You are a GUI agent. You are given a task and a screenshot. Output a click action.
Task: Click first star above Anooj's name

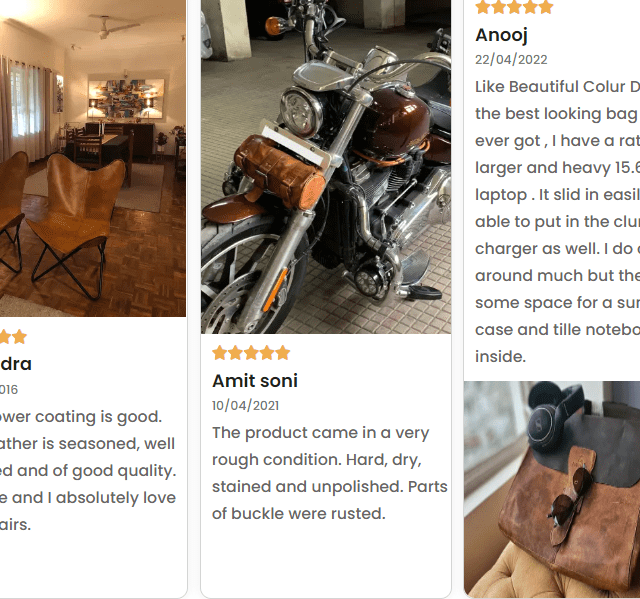coord(483,7)
